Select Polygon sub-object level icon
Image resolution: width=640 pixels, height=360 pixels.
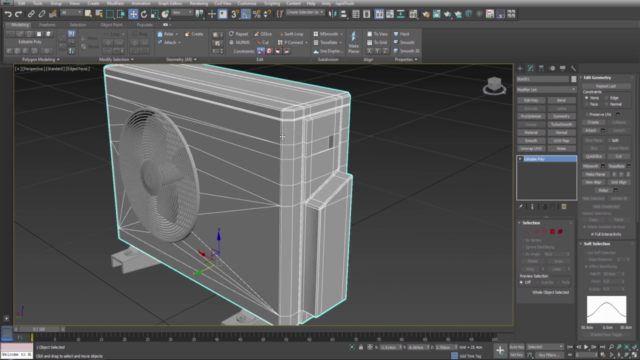pos(552,231)
